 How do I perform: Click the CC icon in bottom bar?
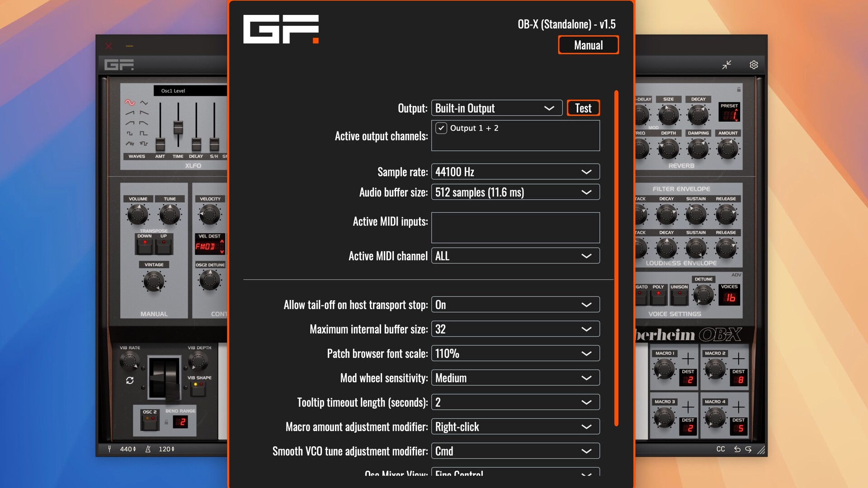pyautogui.click(x=721, y=449)
